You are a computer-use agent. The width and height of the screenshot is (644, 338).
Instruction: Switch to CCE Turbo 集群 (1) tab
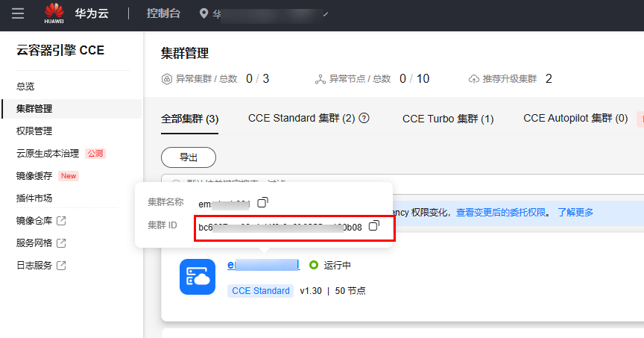click(x=448, y=119)
